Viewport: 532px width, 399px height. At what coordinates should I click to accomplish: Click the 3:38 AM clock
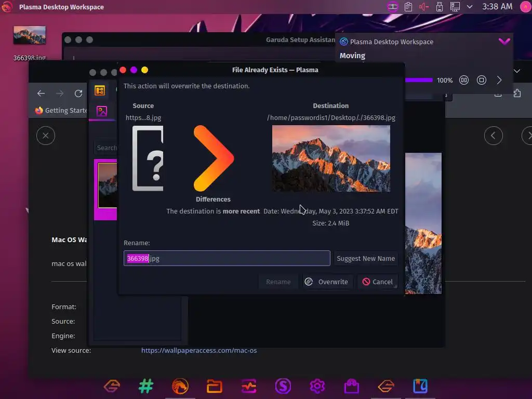(497, 7)
